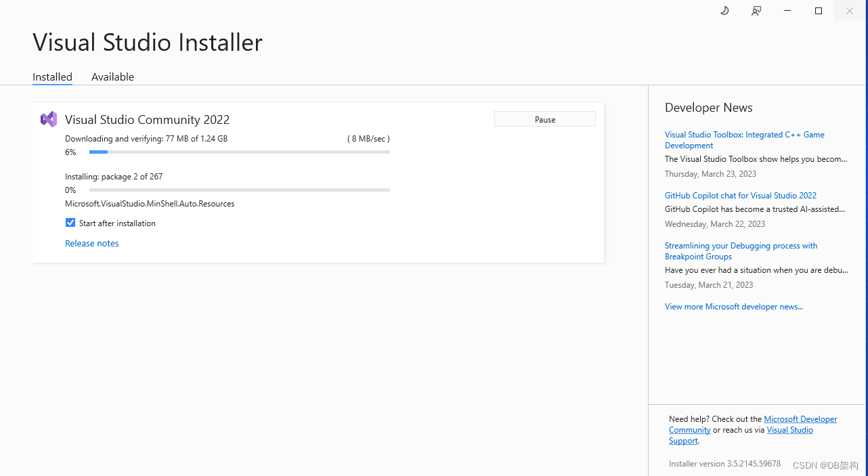Open the feedback icon in title bar
The width and height of the screenshot is (868, 476).
coord(756,11)
